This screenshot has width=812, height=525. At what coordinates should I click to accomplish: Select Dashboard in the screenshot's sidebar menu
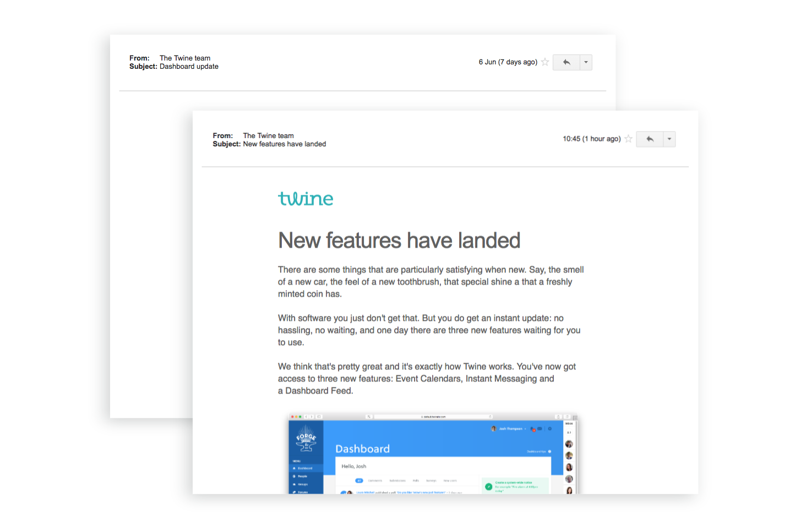(x=306, y=468)
